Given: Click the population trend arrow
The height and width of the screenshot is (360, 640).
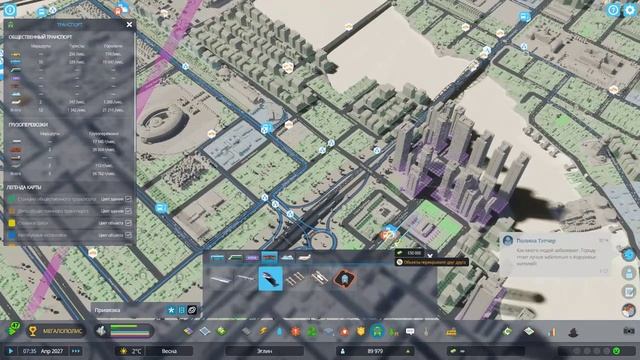Looking at the screenshot, I should (x=407, y=351).
